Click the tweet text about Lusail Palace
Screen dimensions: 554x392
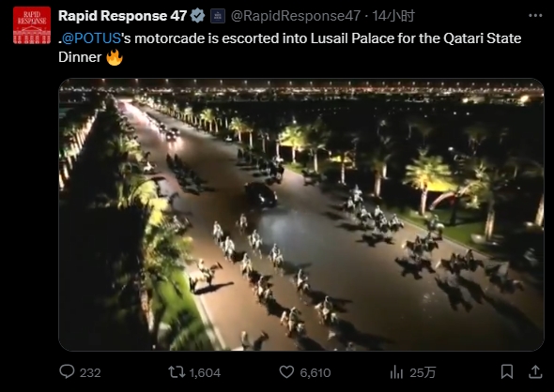290,48
